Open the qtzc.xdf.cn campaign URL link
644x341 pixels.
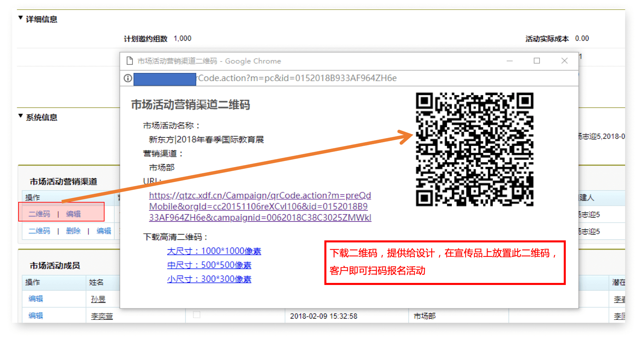pos(260,206)
